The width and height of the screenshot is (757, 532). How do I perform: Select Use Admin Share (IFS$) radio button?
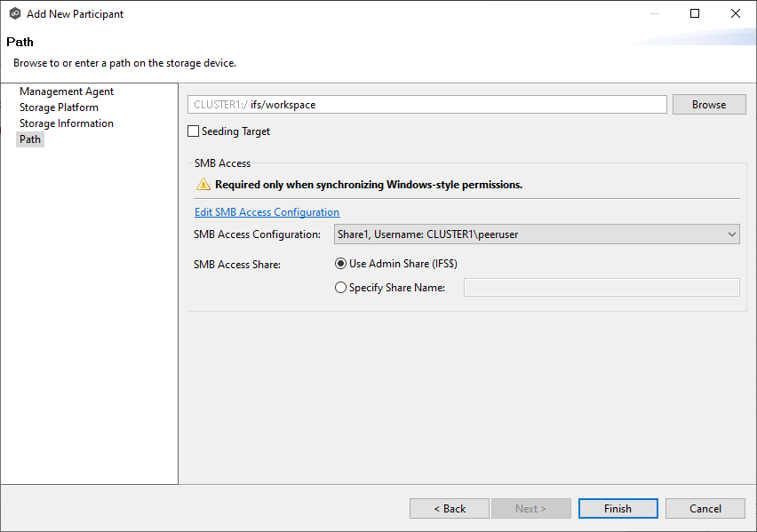pyautogui.click(x=340, y=264)
